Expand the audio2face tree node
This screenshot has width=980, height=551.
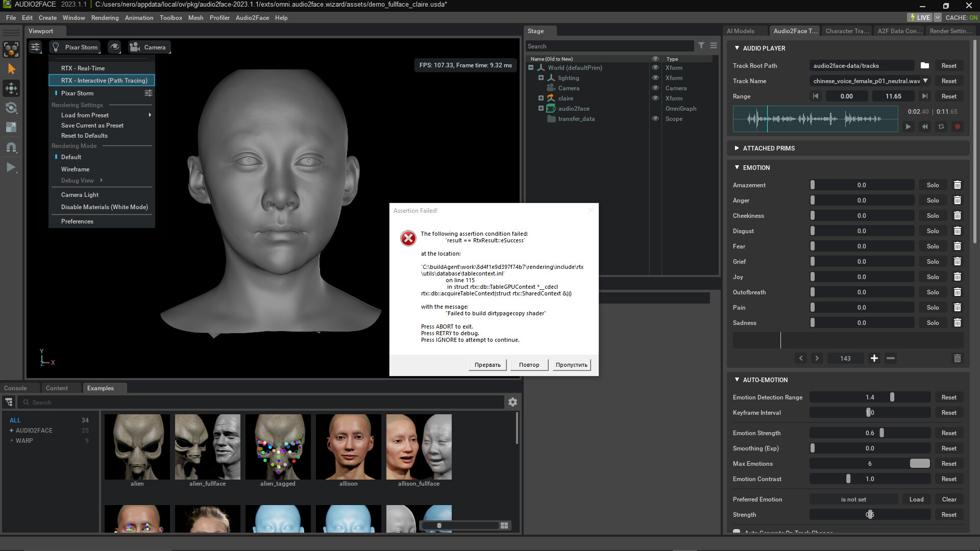pyautogui.click(x=541, y=109)
